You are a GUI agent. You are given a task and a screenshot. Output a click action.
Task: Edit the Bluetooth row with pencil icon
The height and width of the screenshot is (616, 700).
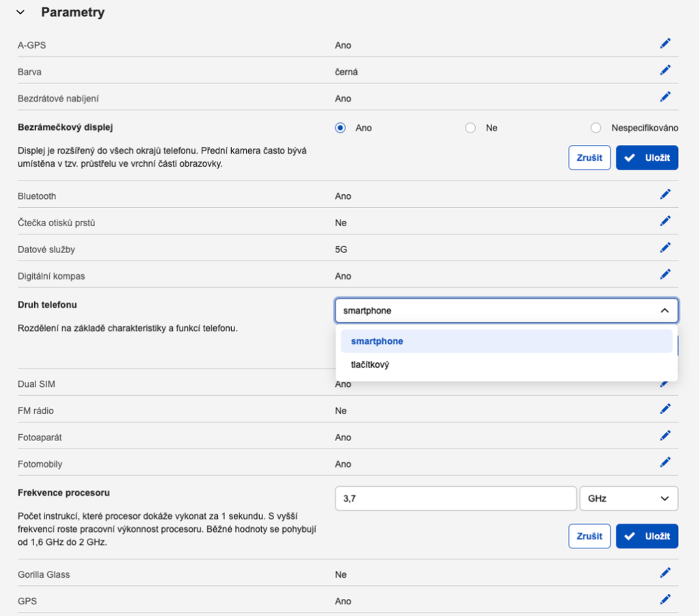(665, 195)
